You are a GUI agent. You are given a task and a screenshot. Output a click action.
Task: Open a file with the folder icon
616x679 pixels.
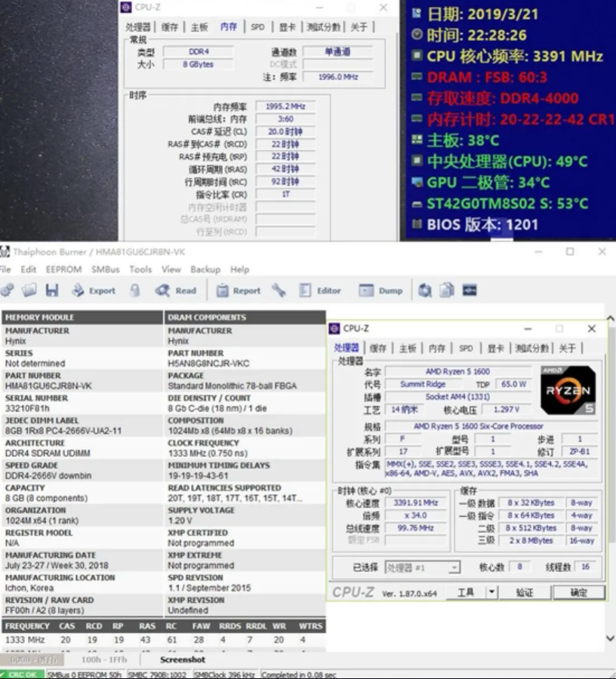(29, 290)
